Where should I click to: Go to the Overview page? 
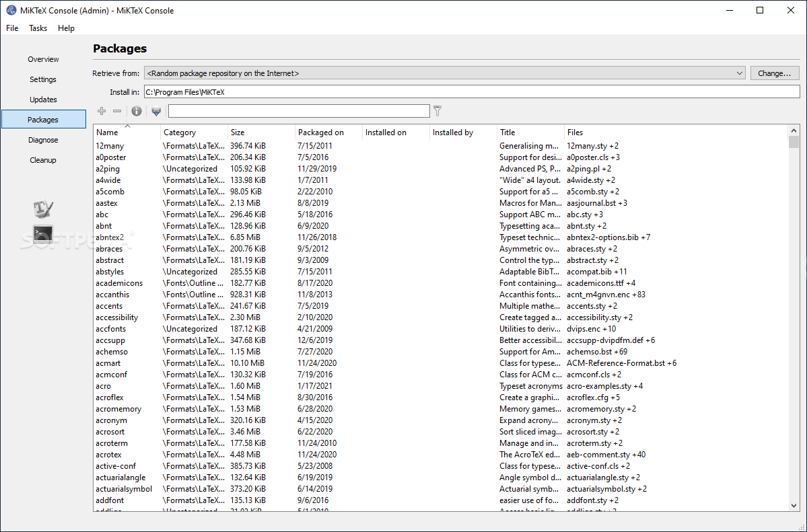pos(43,59)
